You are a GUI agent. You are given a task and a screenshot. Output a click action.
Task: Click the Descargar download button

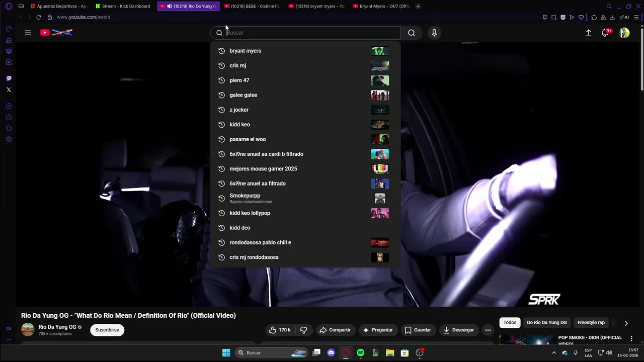(458, 330)
